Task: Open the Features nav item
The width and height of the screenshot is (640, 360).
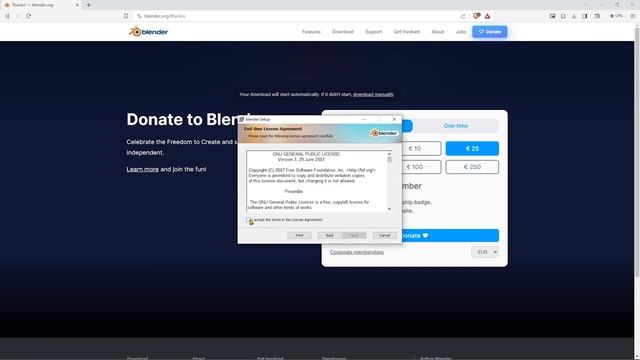Action: point(311,31)
